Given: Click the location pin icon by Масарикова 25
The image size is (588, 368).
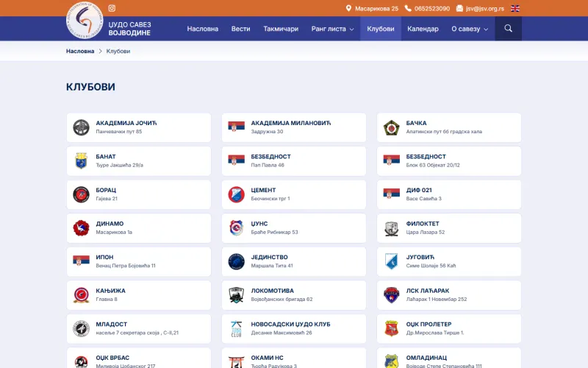Looking at the screenshot, I should coord(348,8).
